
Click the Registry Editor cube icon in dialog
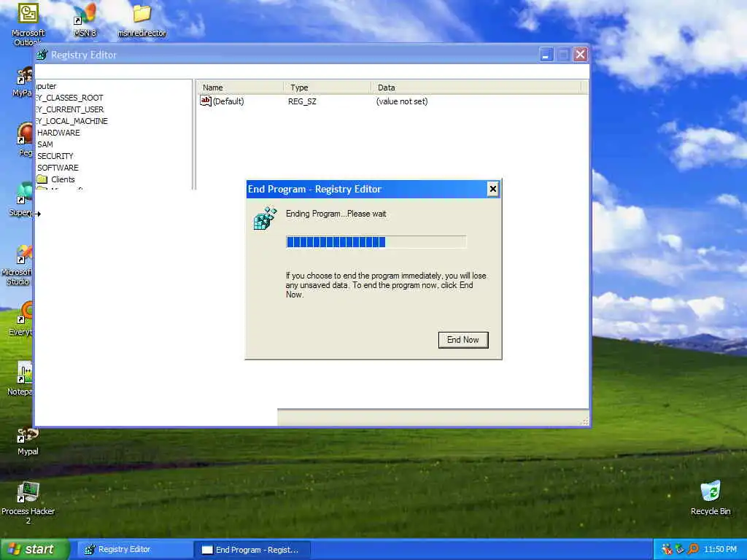(x=265, y=219)
